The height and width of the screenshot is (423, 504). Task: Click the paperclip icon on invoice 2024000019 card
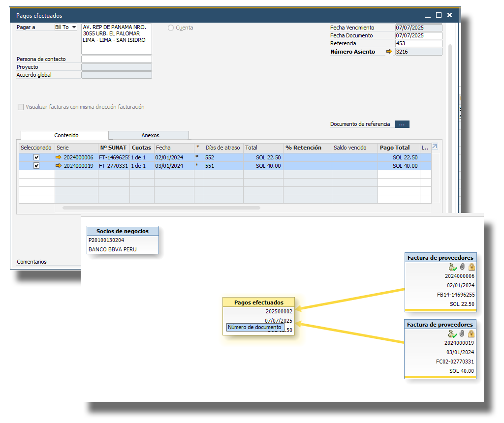point(462,333)
